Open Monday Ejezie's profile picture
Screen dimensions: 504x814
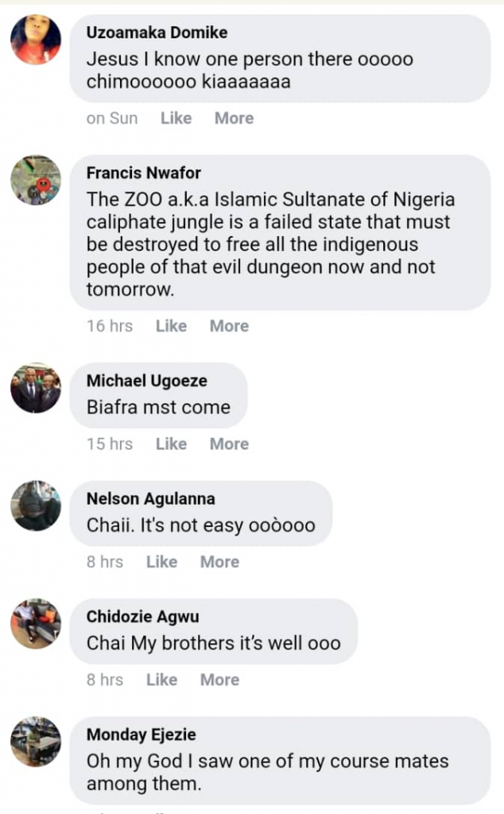(36, 742)
